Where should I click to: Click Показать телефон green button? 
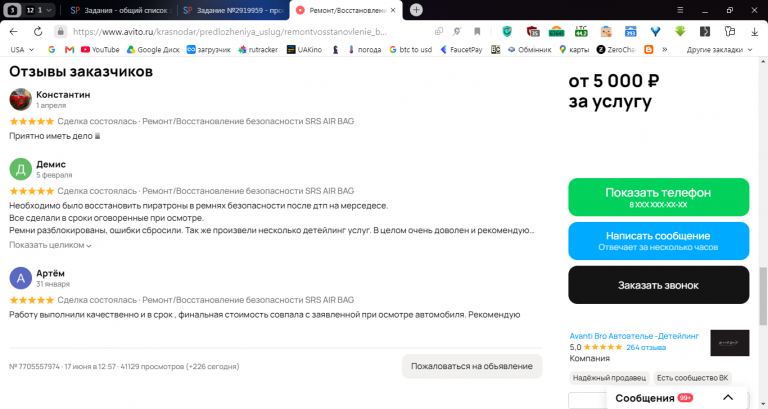658,197
